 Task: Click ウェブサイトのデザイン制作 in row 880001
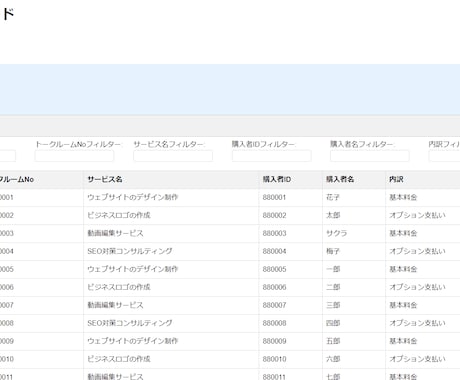point(133,197)
